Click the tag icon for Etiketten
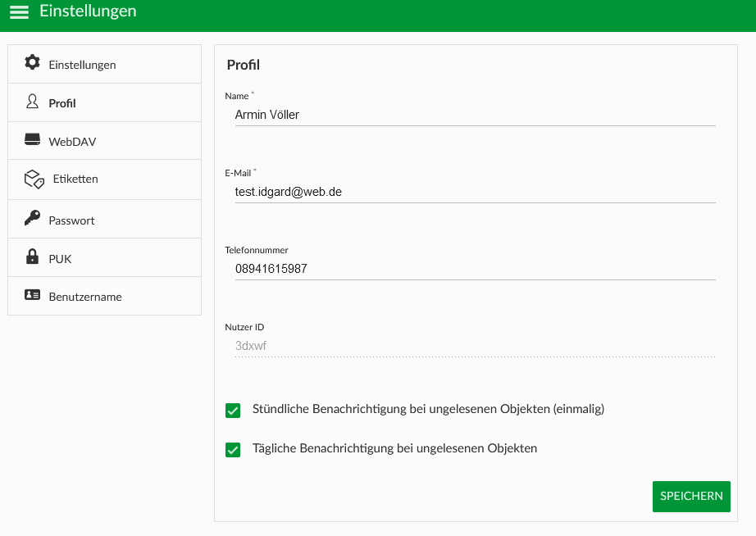Screen dimensions: 756x536 pyautogui.click(x=34, y=179)
